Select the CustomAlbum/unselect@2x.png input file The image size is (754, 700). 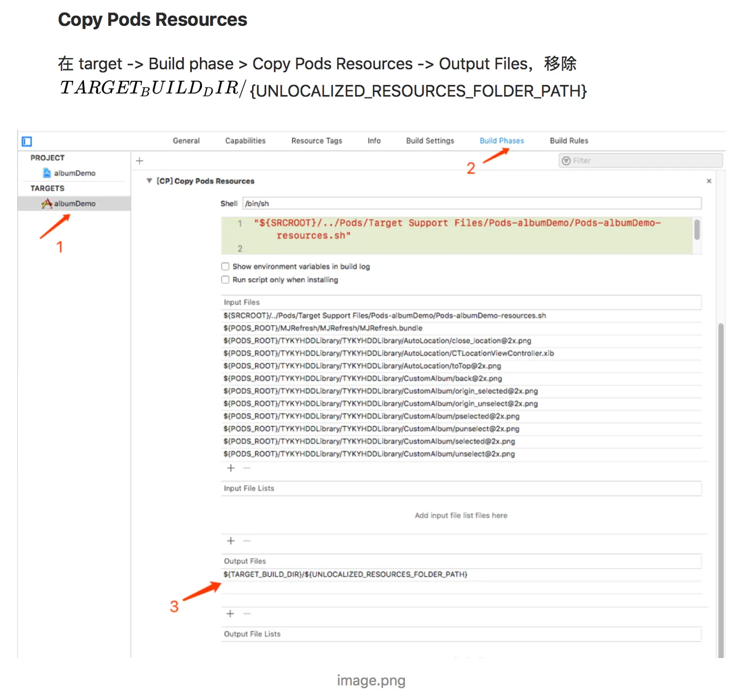tap(462, 454)
